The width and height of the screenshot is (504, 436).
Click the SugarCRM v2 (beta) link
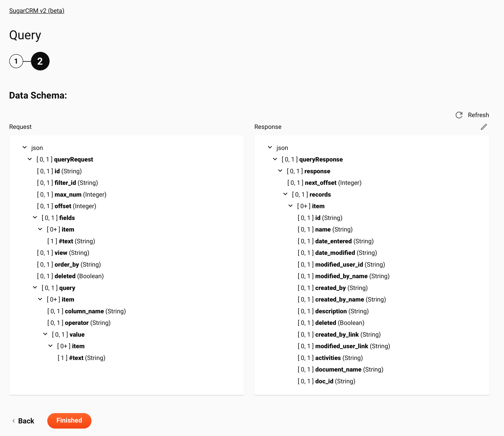pyautogui.click(x=36, y=10)
